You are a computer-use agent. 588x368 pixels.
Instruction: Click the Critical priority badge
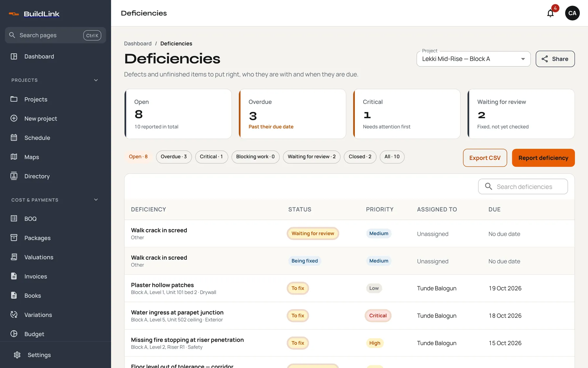[378, 316]
